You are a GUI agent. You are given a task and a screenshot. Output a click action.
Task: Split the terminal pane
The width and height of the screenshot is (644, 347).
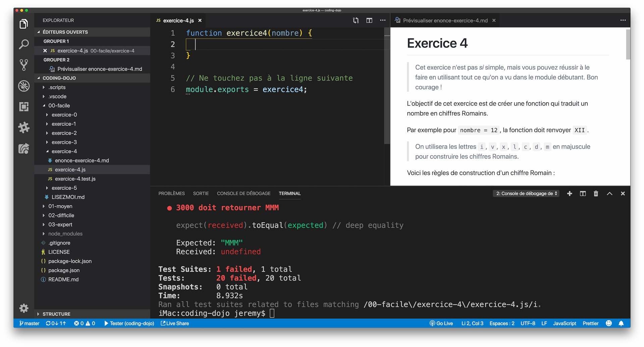[x=583, y=193]
